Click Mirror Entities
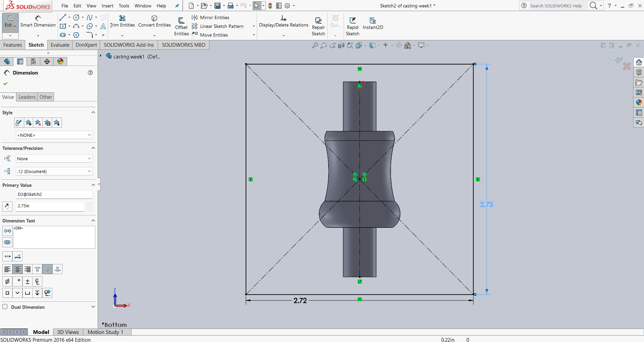 pyautogui.click(x=211, y=17)
